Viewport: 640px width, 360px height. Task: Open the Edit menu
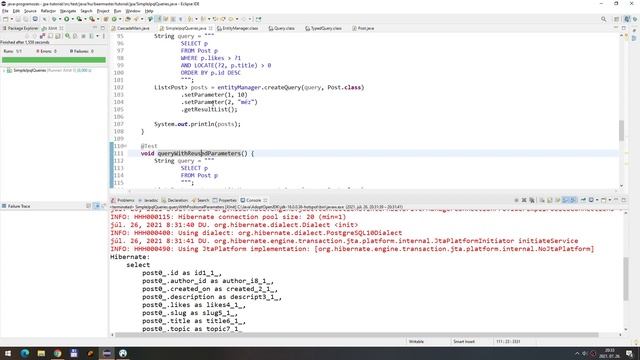pyautogui.click(x=16, y=11)
